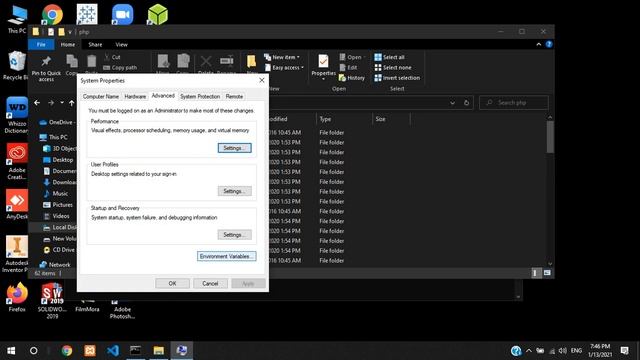Screen dimensions: 640x360
Task: Select the Home ribbon tab
Action: click(x=68, y=44)
